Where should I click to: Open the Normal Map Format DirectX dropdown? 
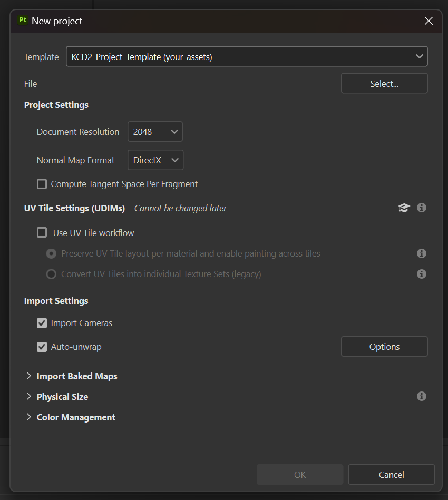tap(155, 160)
